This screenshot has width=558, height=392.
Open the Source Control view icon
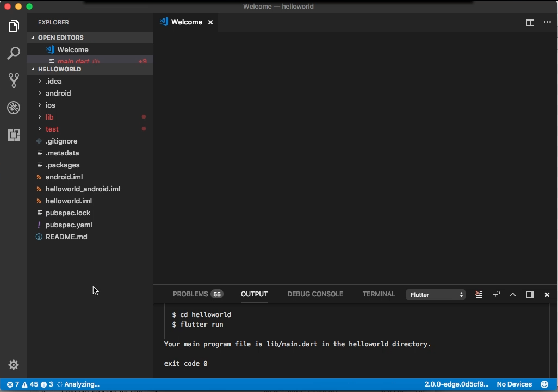pyautogui.click(x=14, y=80)
